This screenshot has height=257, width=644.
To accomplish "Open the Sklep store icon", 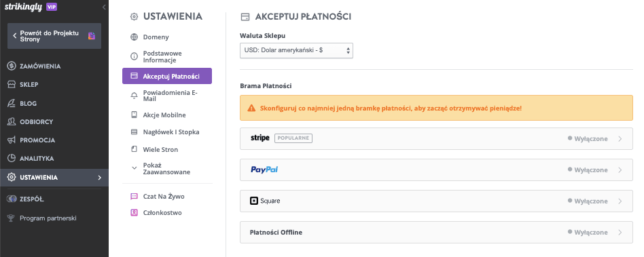I will click(12, 85).
